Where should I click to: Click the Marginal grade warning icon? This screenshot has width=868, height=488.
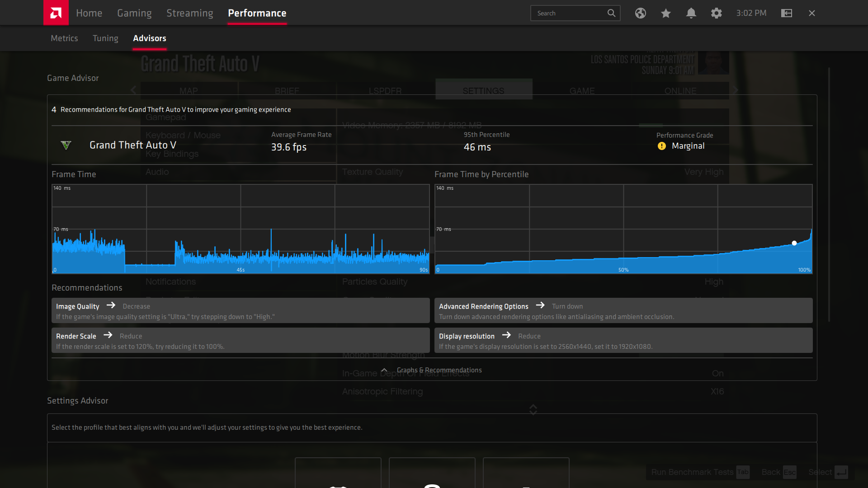662,146
